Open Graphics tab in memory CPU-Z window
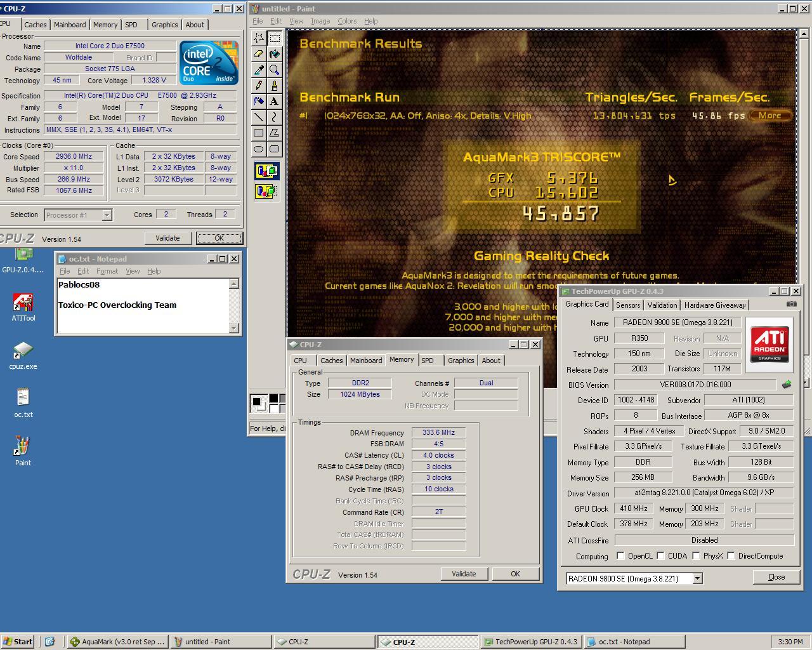This screenshot has height=650, width=812. pos(461,361)
